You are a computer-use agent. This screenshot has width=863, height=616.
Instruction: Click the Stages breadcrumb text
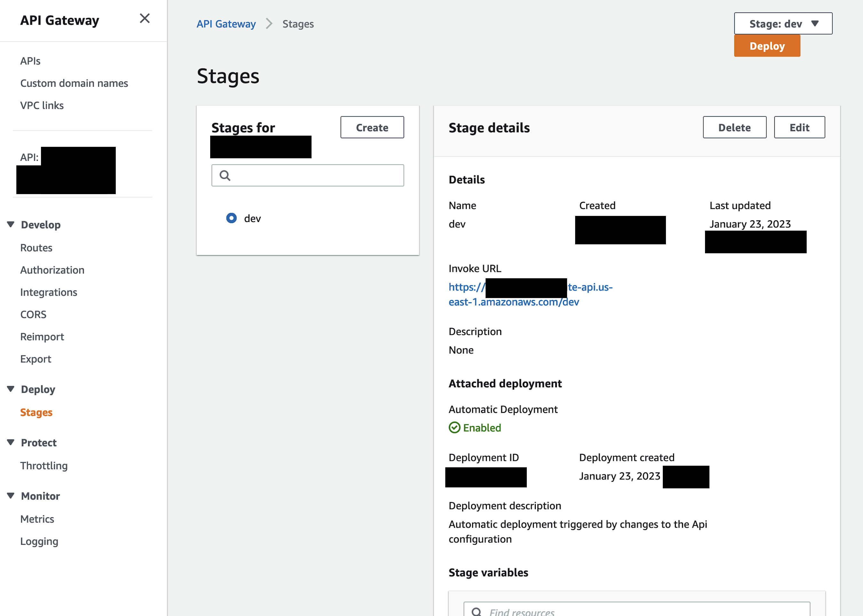tap(298, 24)
